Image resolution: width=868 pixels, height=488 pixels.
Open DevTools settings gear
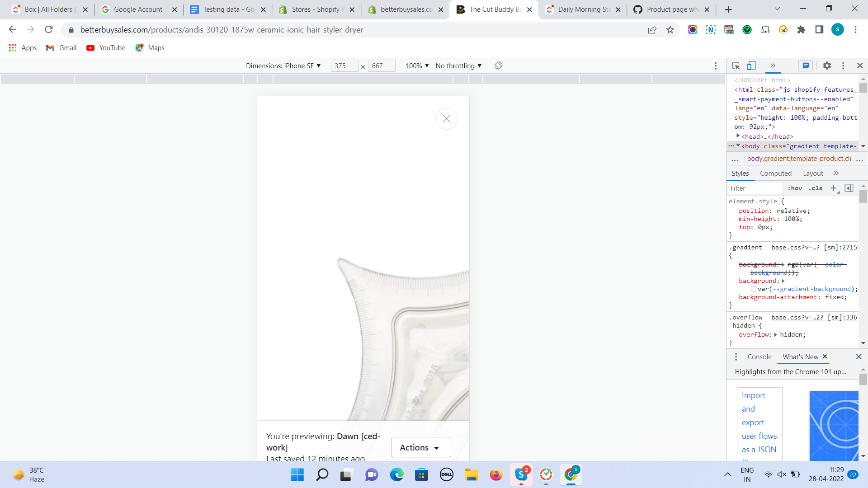point(827,66)
